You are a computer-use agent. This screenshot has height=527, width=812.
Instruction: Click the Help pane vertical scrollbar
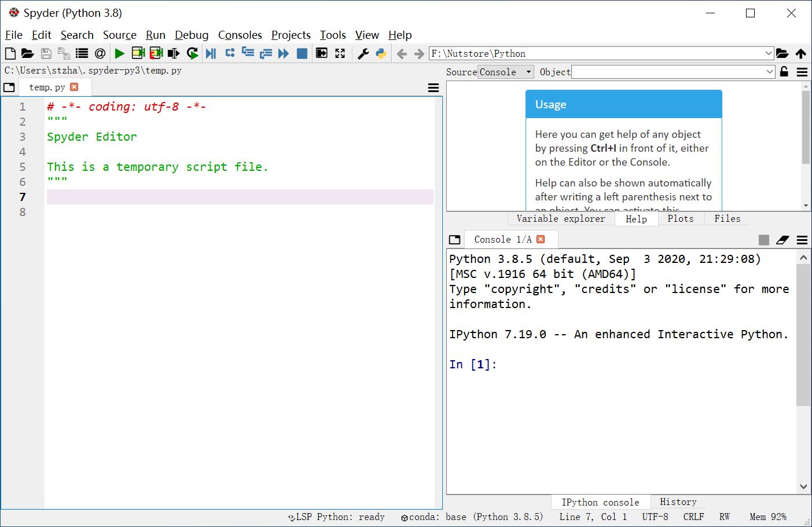806,128
